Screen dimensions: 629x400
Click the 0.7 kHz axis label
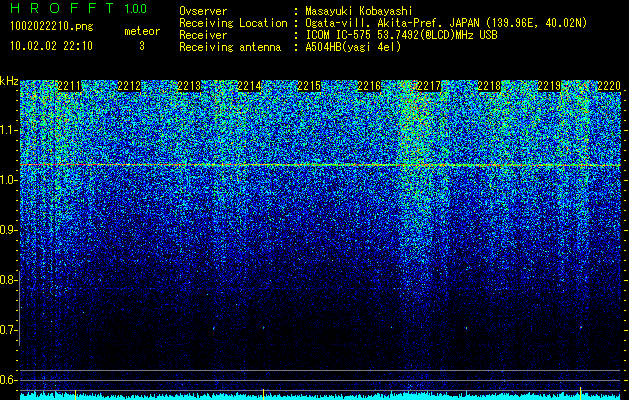coord(8,330)
